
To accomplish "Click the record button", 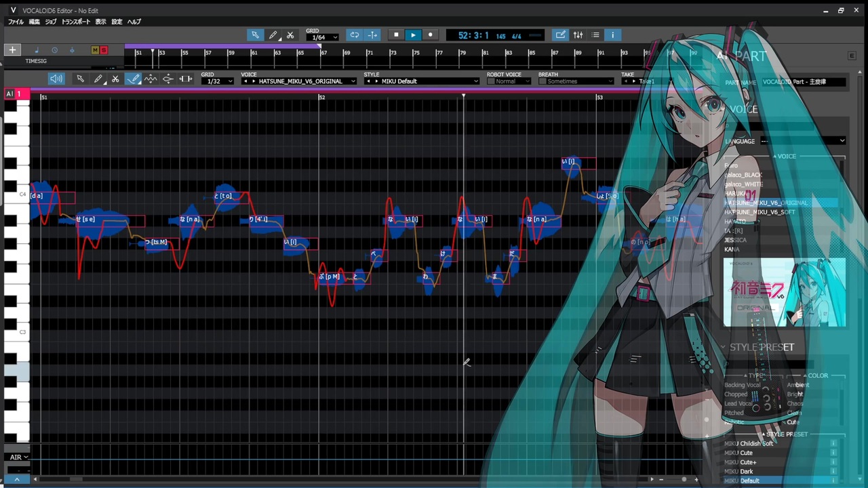I will click(x=430, y=35).
